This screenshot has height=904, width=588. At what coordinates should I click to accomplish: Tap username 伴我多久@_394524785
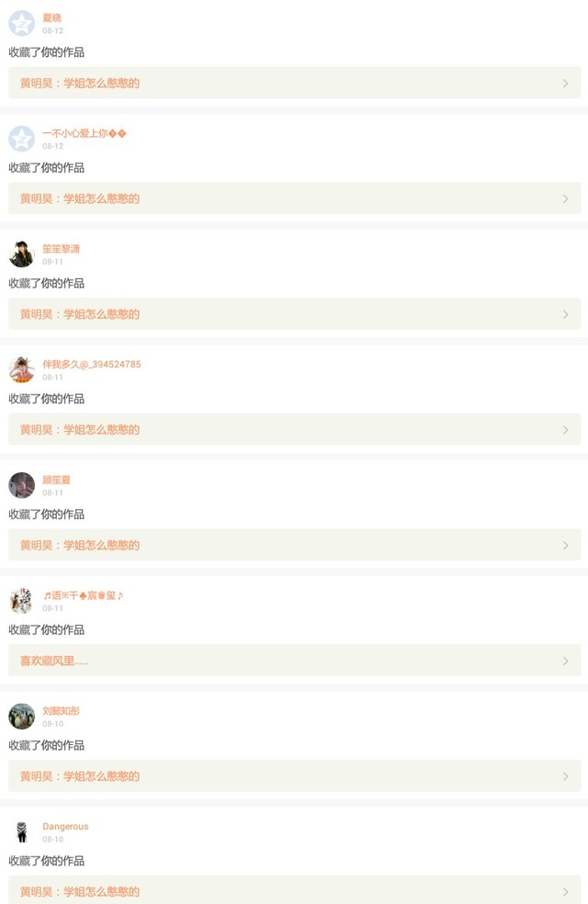click(91, 364)
